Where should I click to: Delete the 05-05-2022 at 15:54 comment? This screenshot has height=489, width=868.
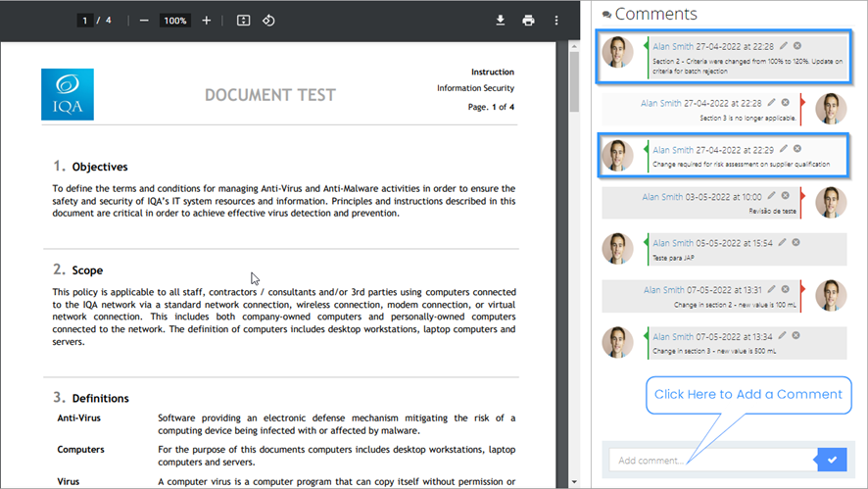[x=796, y=242]
